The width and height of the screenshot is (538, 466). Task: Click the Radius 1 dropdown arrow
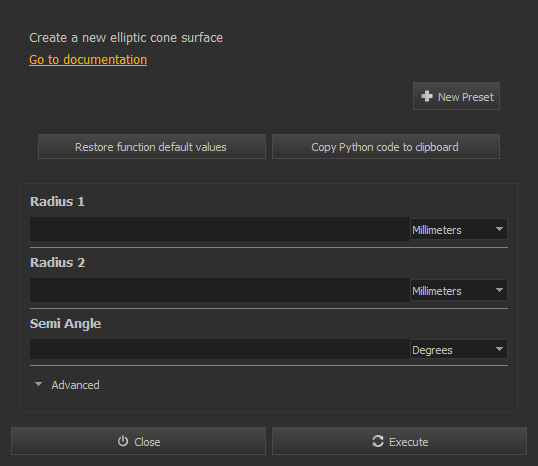coord(499,229)
